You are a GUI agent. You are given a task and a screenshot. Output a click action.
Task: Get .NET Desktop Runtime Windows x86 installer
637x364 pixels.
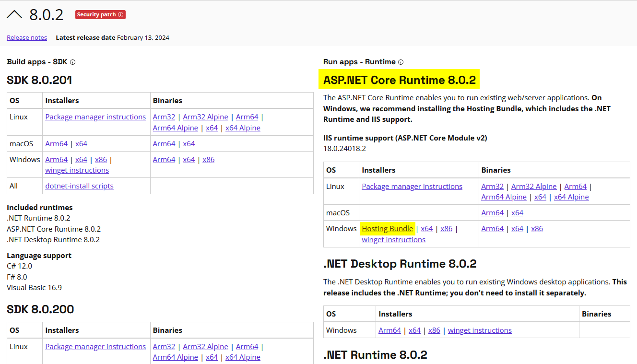pyautogui.click(x=434, y=330)
